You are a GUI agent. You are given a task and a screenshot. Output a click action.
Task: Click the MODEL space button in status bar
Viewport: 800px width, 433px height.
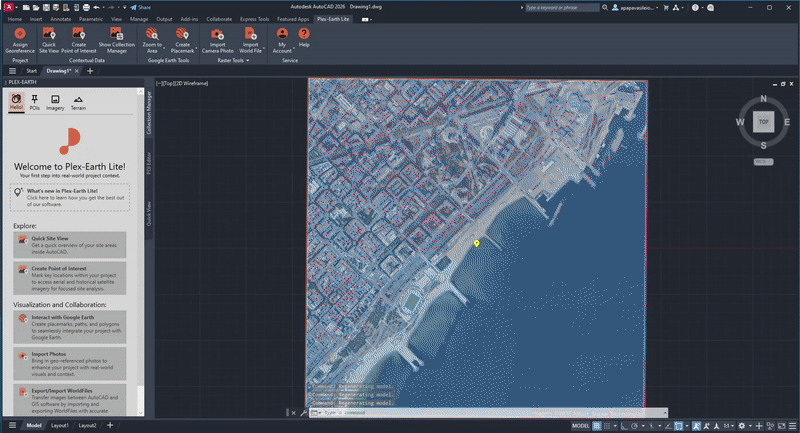point(581,426)
